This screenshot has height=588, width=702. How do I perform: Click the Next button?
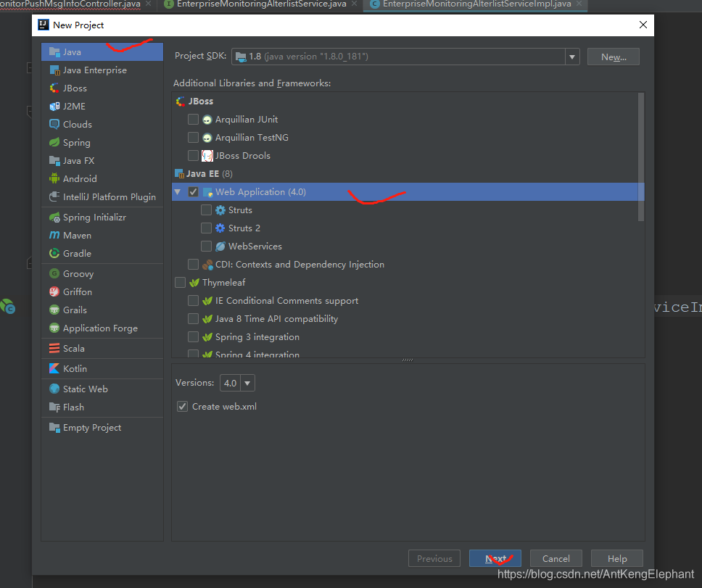coord(495,558)
